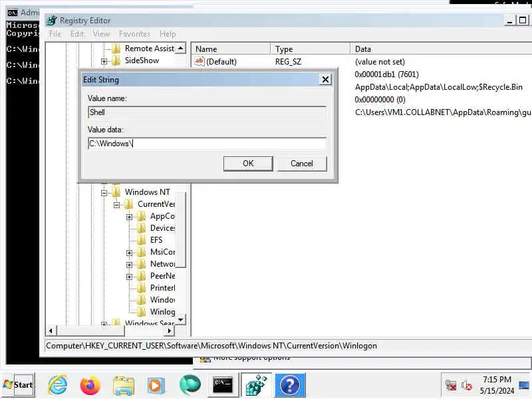Click the (Default) string value icon
The height and width of the screenshot is (399, 532).
point(199,61)
